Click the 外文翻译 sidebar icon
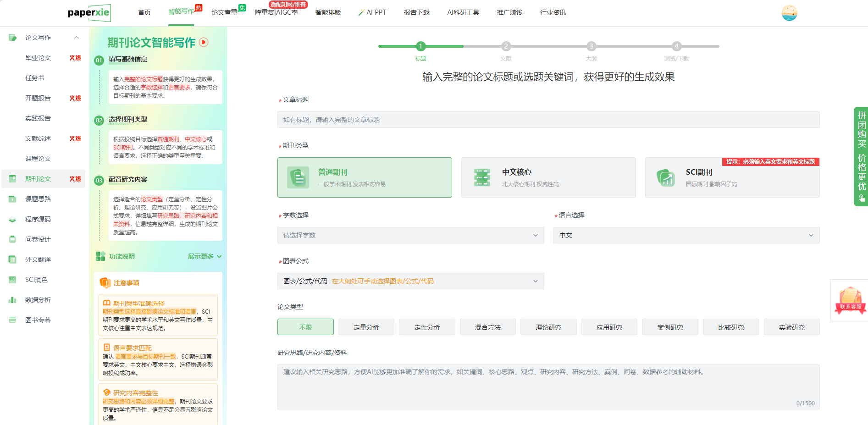868x425 pixels. point(12,259)
